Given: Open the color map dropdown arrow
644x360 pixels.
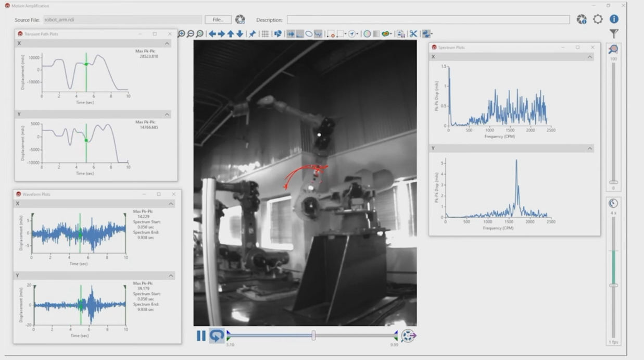Looking at the screenshot, I should (390, 34).
